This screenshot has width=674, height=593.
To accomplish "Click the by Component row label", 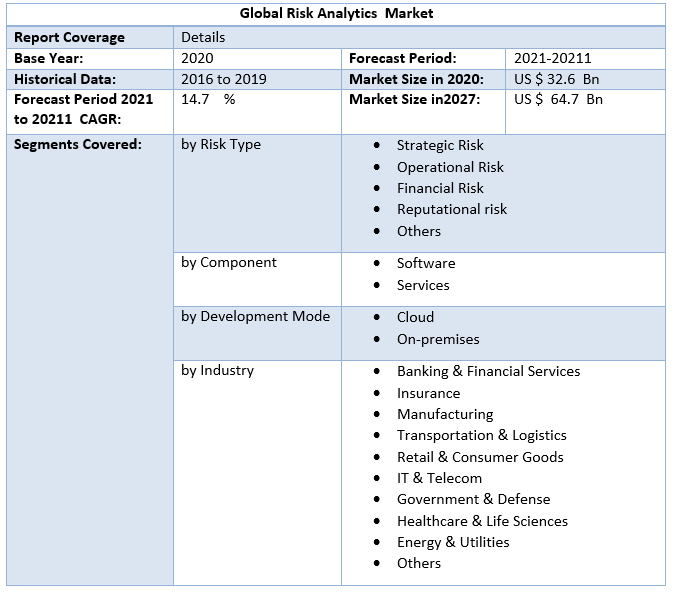I will (229, 263).
